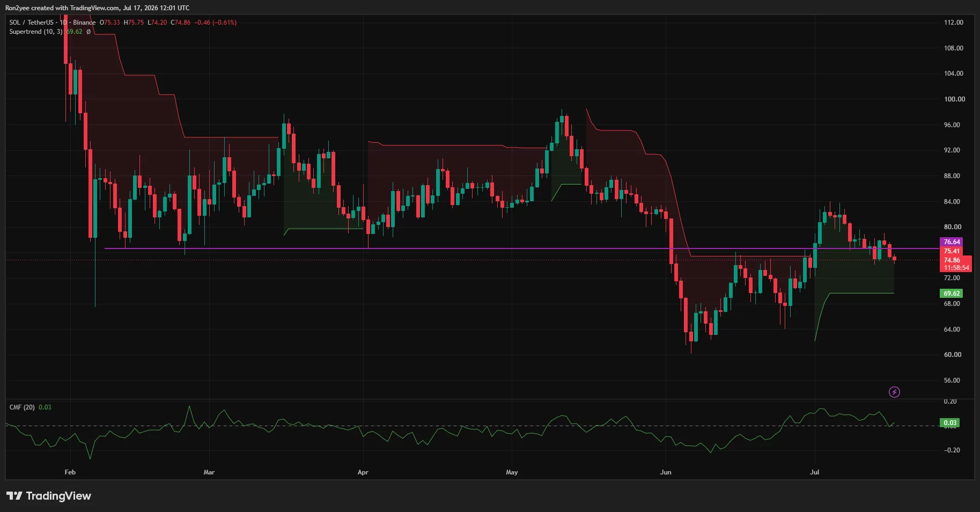Click the change value −0.46 (−0.61%)
The image size is (980, 512).
point(215,23)
